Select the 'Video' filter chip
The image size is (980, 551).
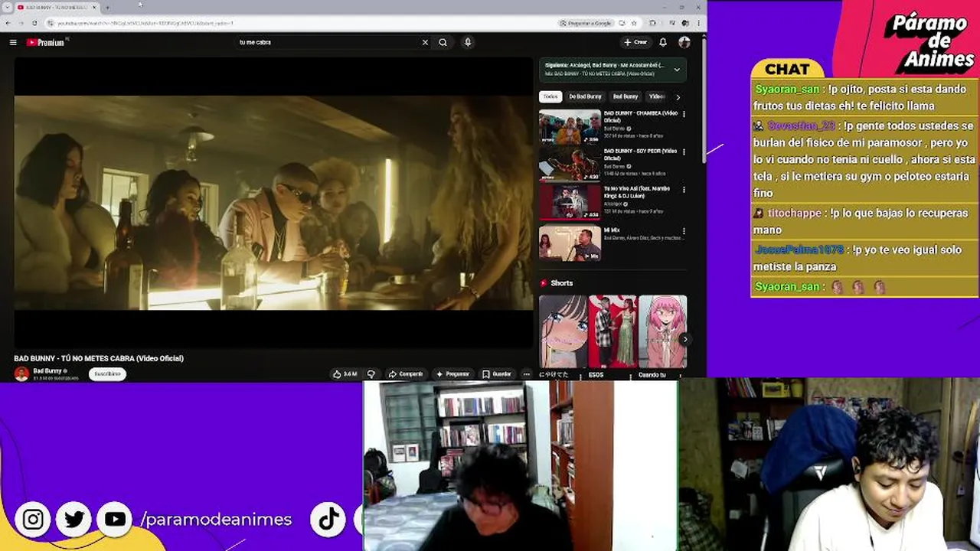click(656, 96)
